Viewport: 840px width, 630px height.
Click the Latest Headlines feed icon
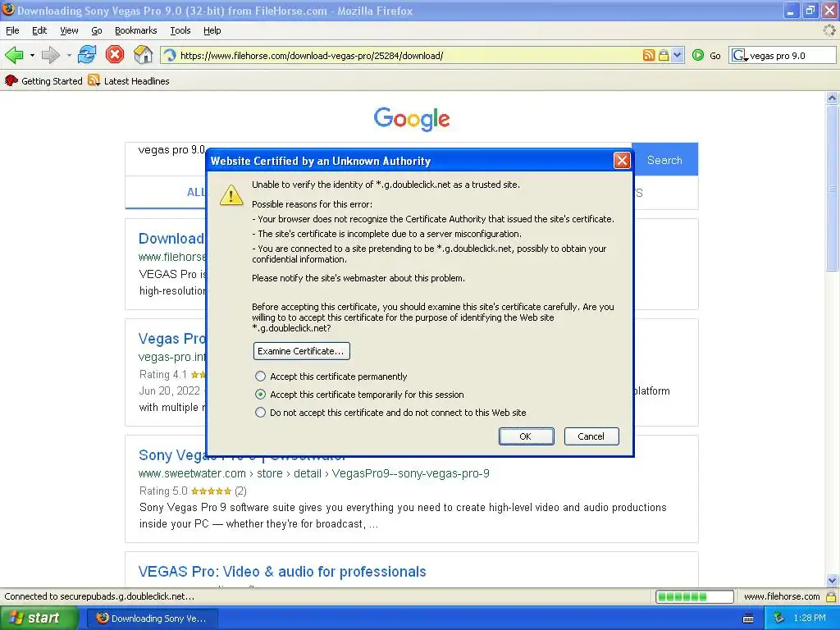pos(94,81)
